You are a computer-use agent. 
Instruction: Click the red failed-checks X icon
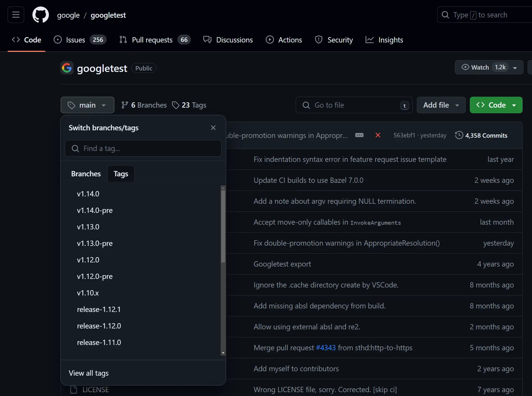click(378, 135)
